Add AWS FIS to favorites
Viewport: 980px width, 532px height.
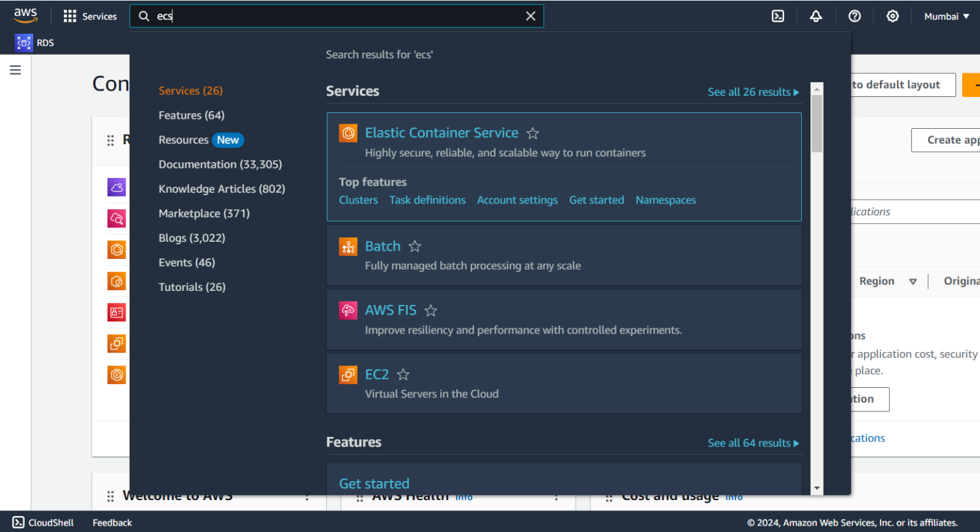coord(430,310)
